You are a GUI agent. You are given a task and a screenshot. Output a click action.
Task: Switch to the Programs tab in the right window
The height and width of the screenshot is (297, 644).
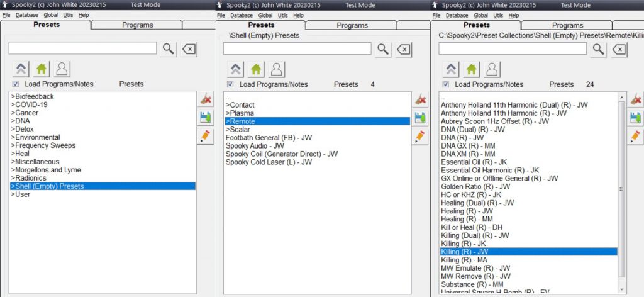(567, 25)
